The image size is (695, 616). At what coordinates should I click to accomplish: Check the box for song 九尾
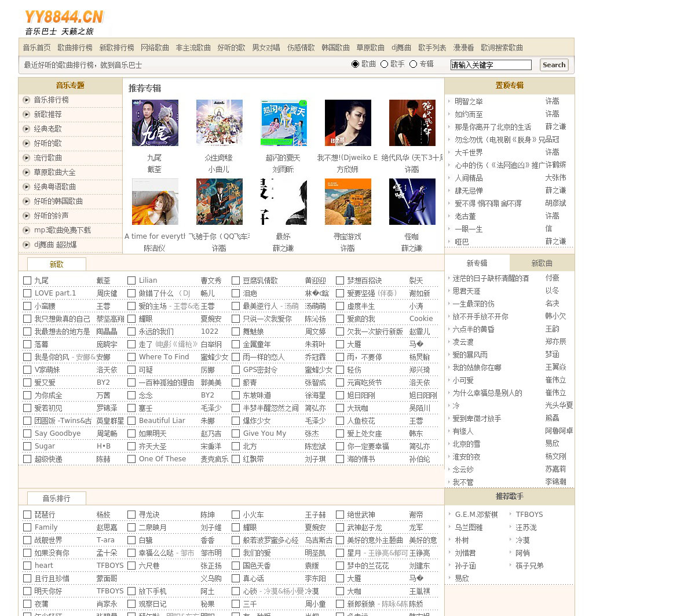click(27, 280)
